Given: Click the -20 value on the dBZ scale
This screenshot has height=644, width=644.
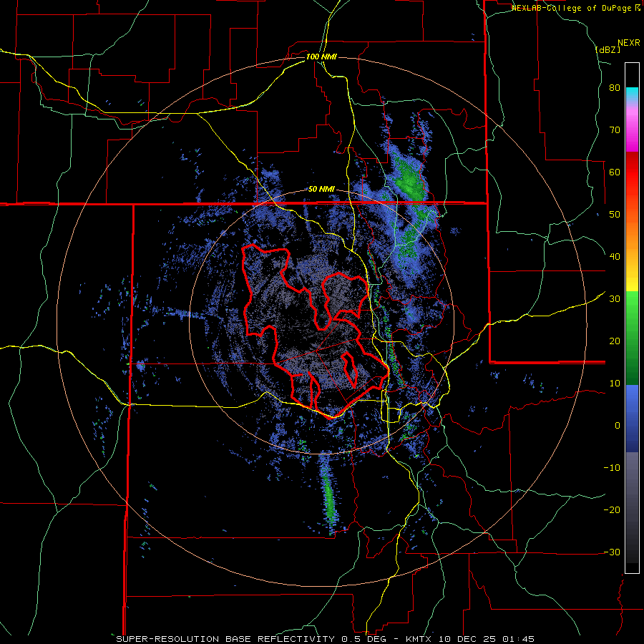Looking at the screenshot, I should [x=612, y=509].
